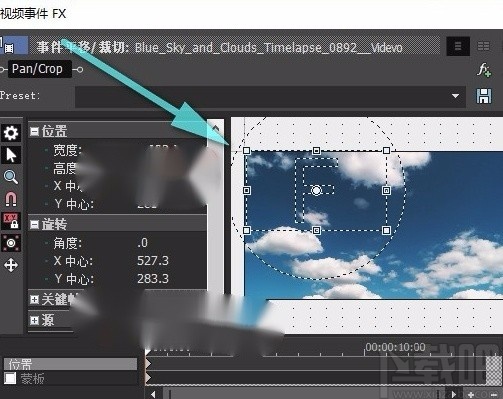Click the top-right crop handle
This screenshot has height=399, width=503.
point(386,151)
